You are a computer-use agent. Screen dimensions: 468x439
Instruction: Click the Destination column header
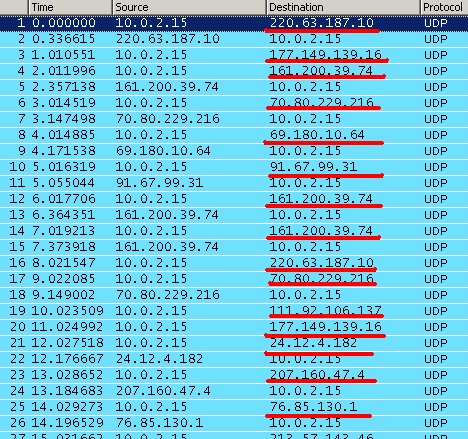click(x=343, y=7)
